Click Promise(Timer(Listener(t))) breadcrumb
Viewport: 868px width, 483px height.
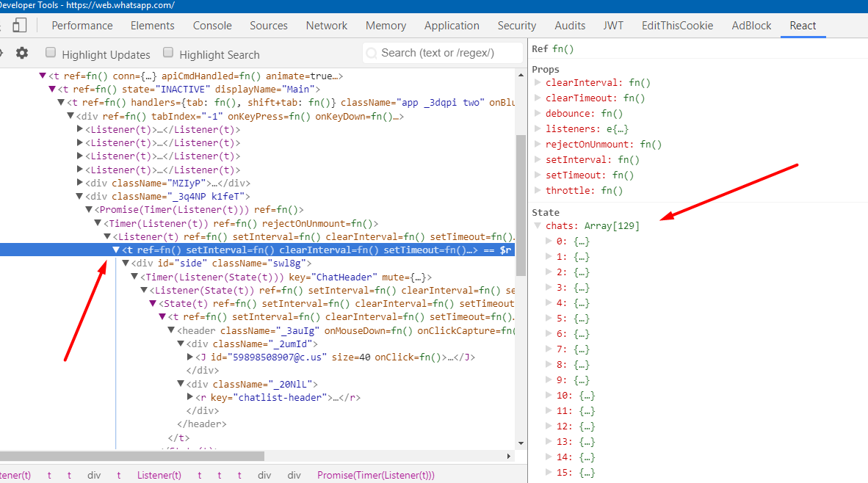(376, 475)
